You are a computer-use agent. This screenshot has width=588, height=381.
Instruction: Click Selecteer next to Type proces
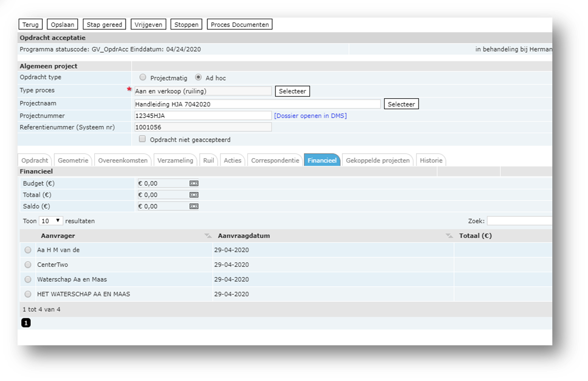click(292, 91)
